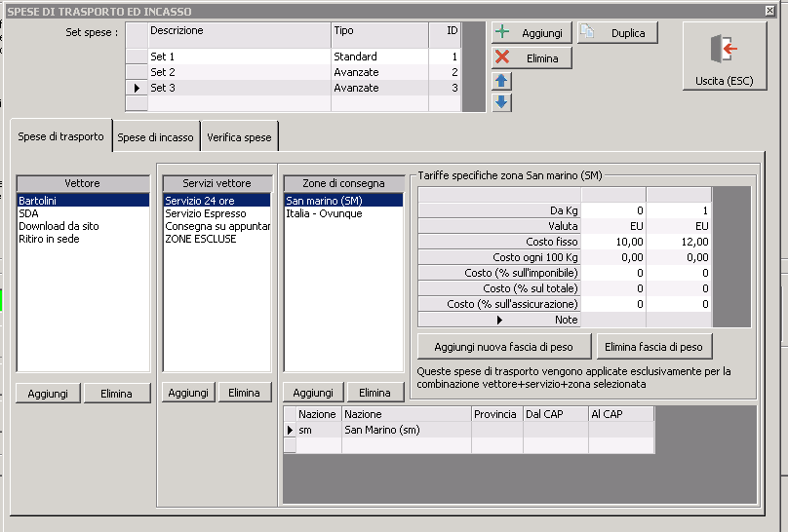The width and height of the screenshot is (788, 532).
Task: Click the Avanzate type cell of Set 2
Action: point(380,72)
